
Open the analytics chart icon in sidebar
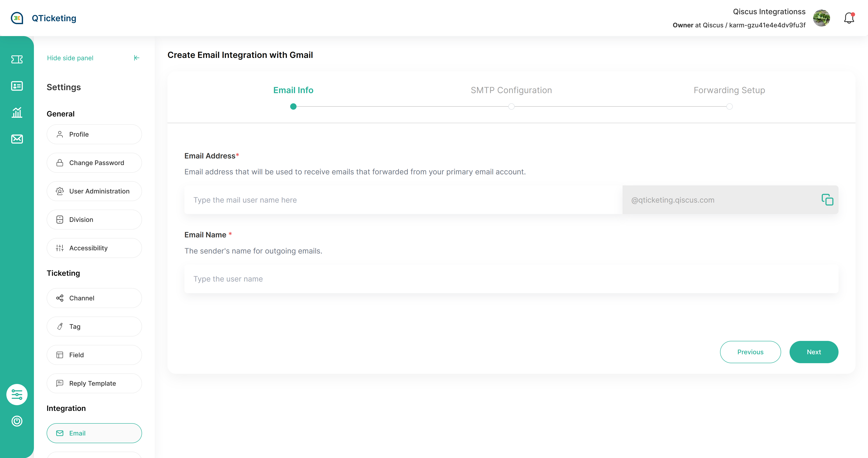[17, 112]
